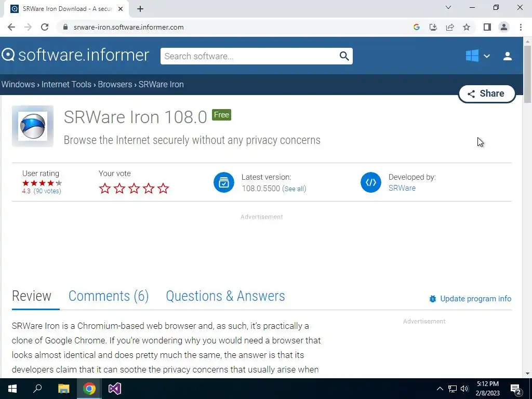
Task: Go to the Windows breadcrumb
Action: pyautogui.click(x=18, y=84)
